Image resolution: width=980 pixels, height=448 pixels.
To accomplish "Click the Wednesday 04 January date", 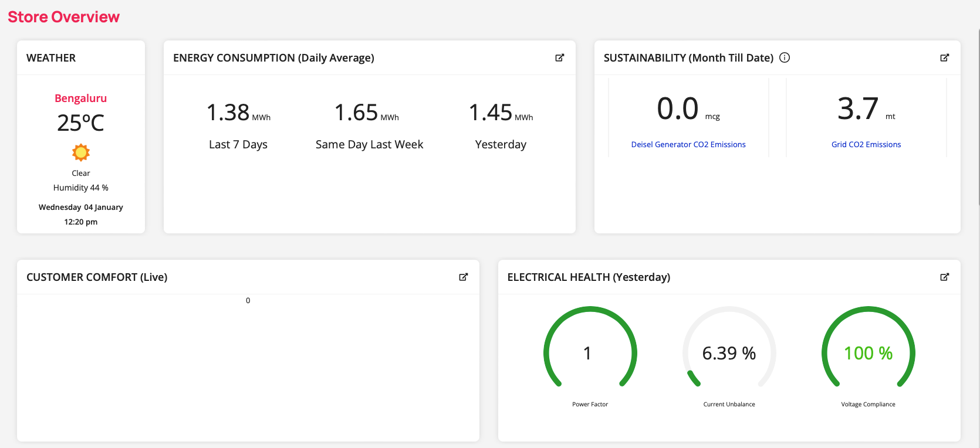I will pyautogui.click(x=81, y=207).
